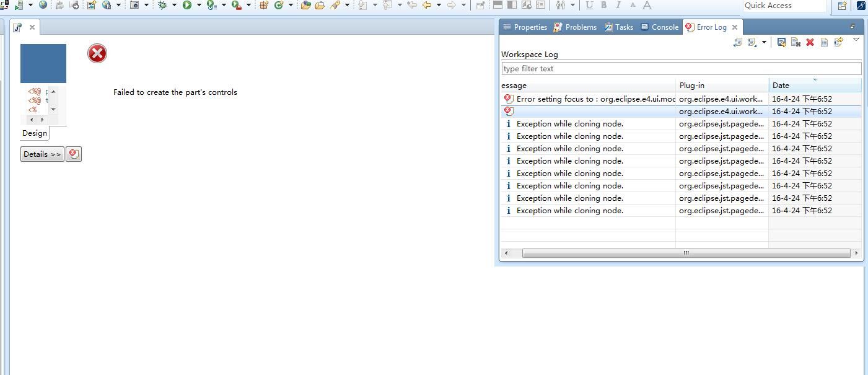Click the source snippet's down scroll arrow
The width and height of the screenshot is (868, 375).
[x=53, y=110]
